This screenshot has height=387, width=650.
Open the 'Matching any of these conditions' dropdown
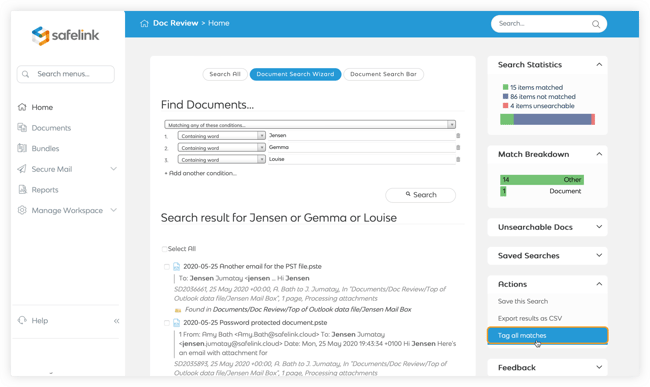coord(310,125)
